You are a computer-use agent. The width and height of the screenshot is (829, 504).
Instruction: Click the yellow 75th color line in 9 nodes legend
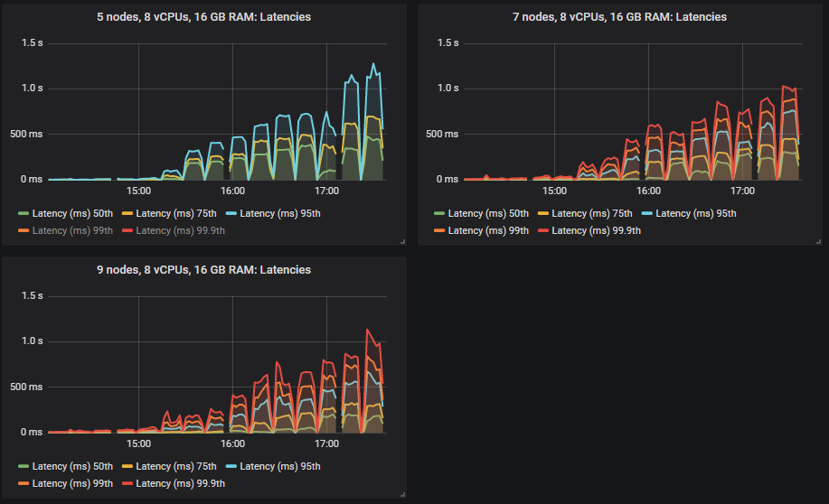(x=127, y=466)
